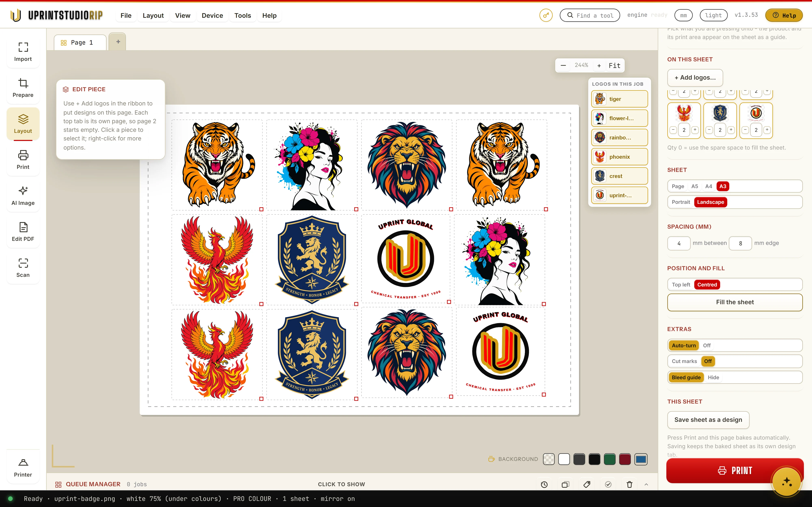Open the Edit PDF tool
Screen dimensions: 812x507
click(x=23, y=232)
